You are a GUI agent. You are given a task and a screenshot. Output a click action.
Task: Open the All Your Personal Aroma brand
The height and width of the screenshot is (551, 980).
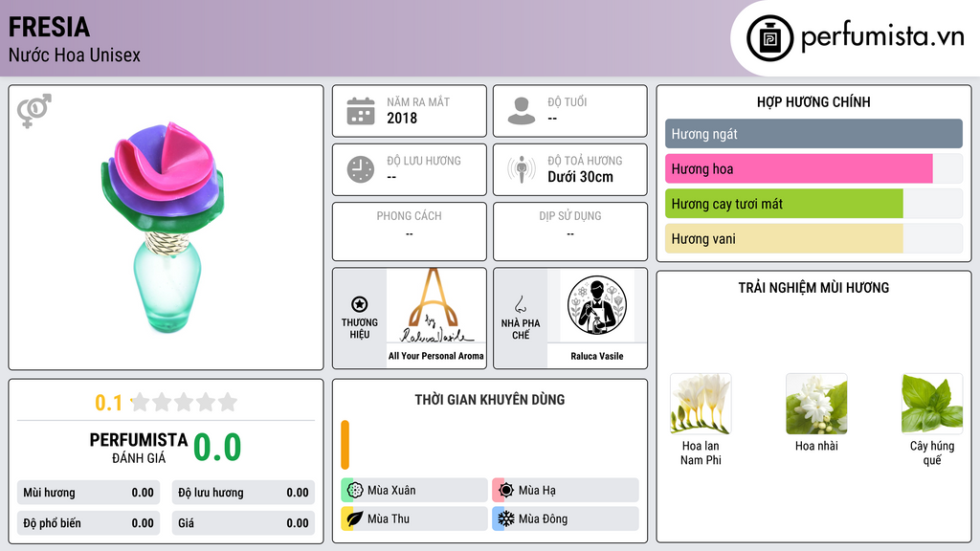(x=435, y=356)
